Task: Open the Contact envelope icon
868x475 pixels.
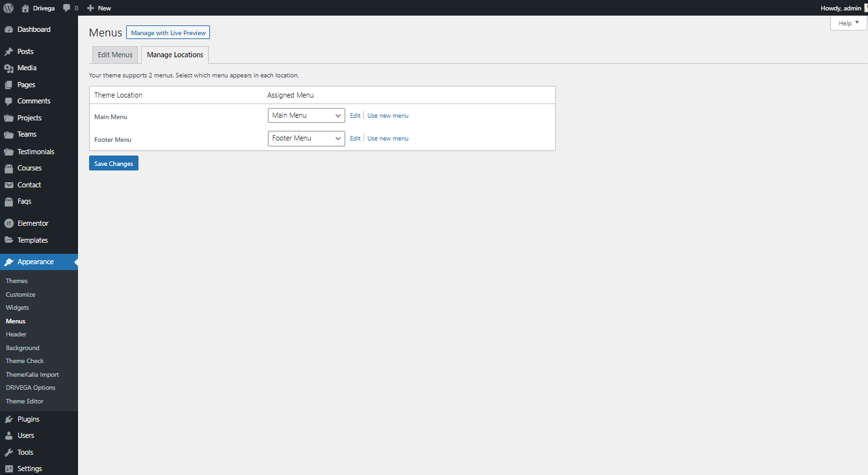Action: click(x=8, y=185)
